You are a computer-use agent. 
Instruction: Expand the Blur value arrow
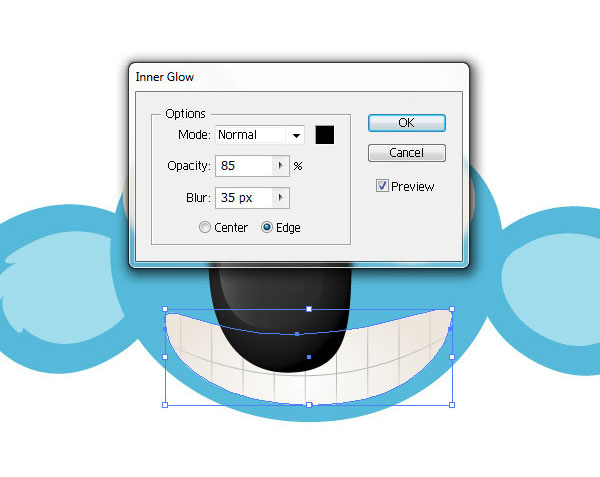pyautogui.click(x=281, y=198)
